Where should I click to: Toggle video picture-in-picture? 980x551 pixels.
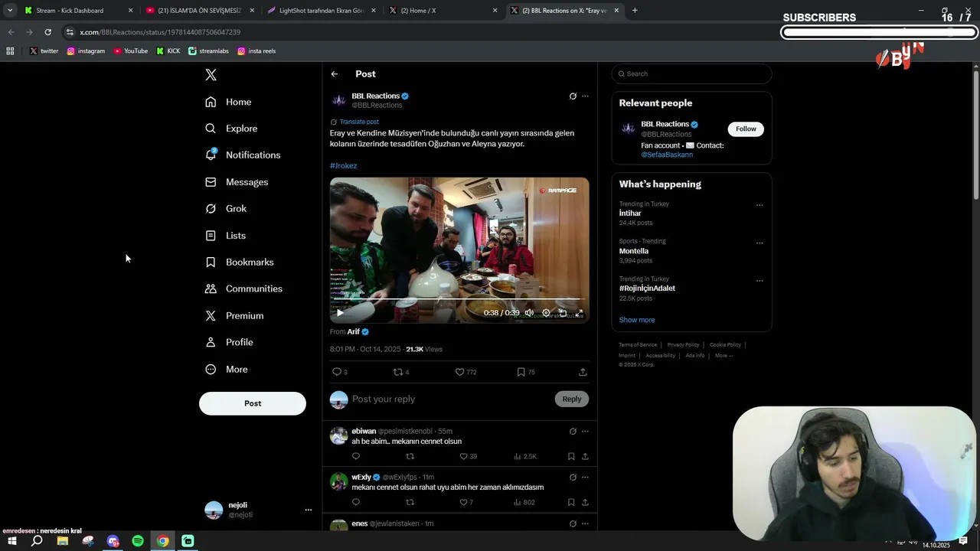point(563,312)
